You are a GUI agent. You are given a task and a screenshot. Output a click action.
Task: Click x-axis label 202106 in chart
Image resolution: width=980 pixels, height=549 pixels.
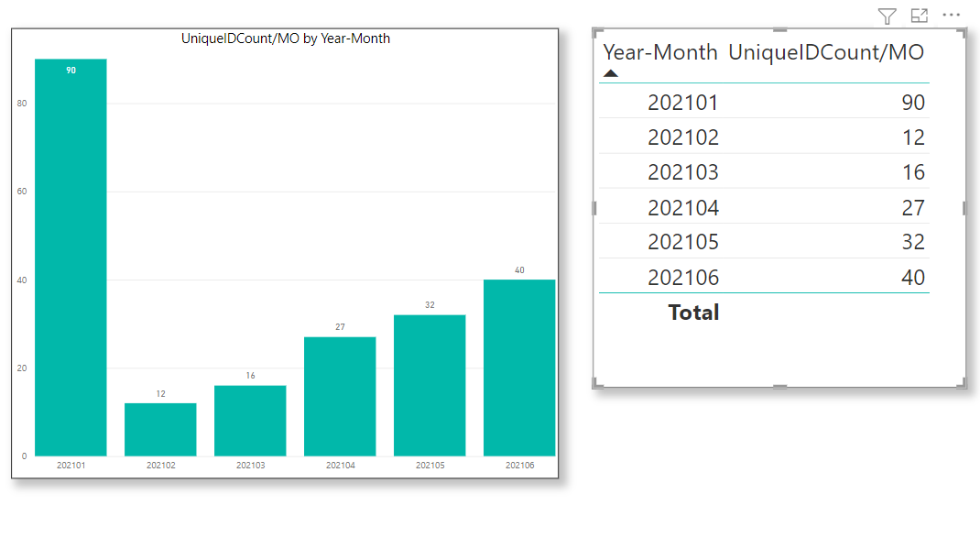point(519,466)
